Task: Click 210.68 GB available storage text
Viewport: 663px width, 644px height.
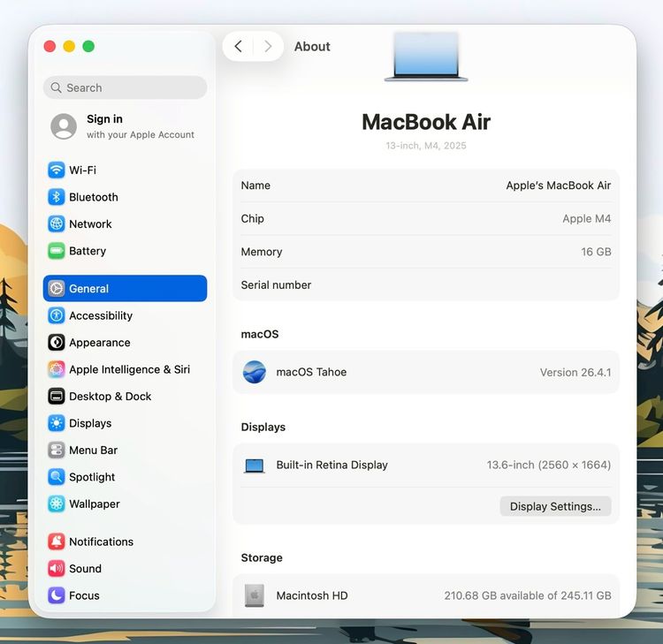Action: (x=527, y=595)
